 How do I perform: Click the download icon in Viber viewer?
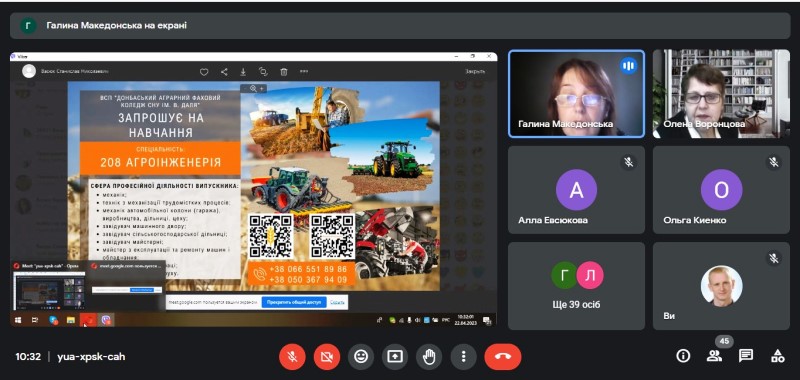[243, 72]
